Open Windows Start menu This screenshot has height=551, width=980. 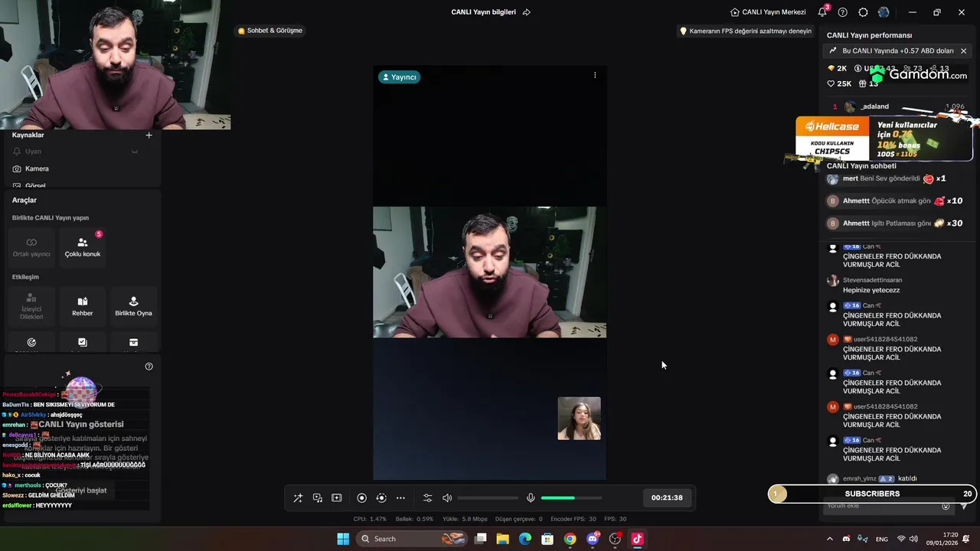click(x=343, y=539)
